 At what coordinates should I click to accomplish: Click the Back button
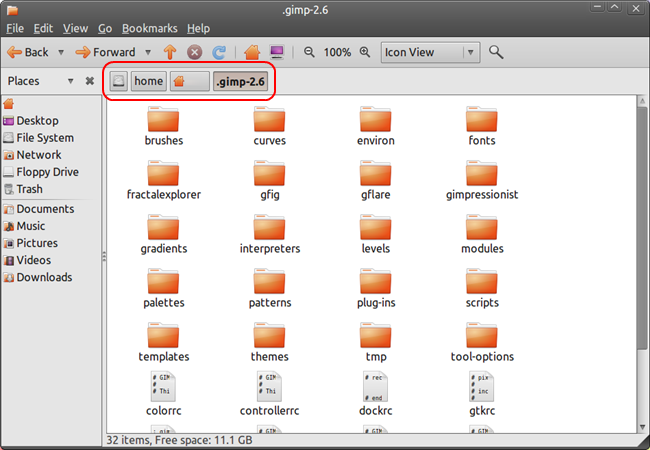[x=28, y=52]
